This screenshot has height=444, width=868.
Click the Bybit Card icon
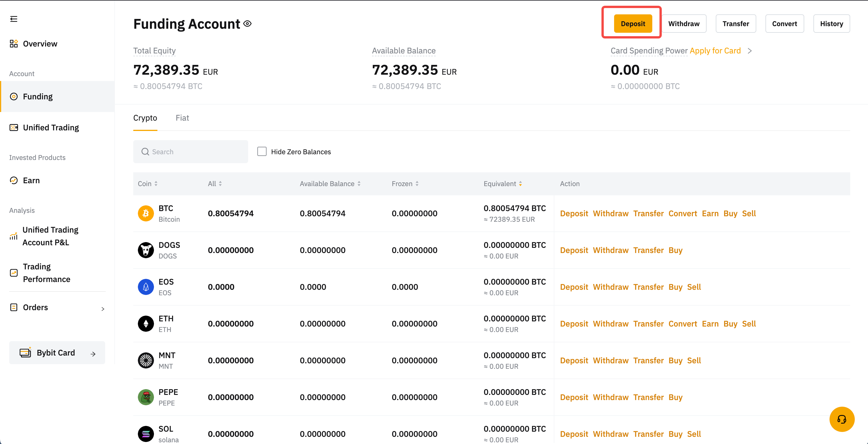coord(25,353)
